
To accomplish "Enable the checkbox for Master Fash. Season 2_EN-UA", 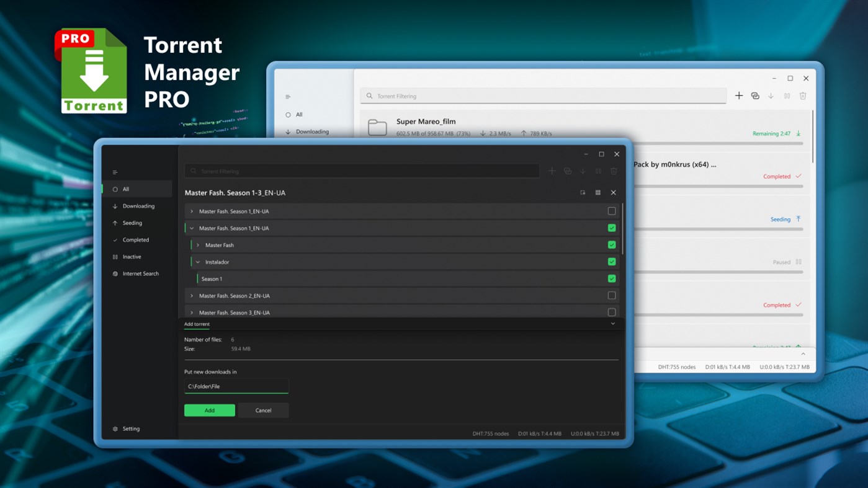I will 612,296.
